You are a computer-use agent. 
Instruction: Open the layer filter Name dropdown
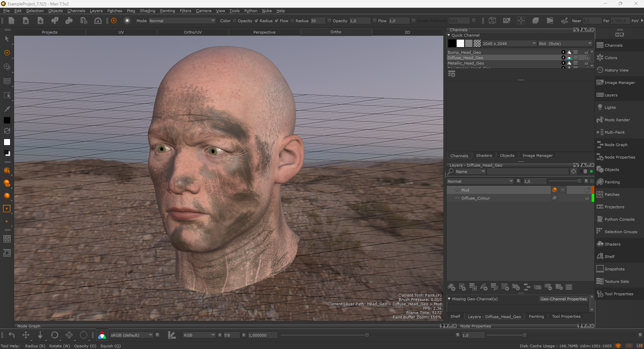point(470,171)
